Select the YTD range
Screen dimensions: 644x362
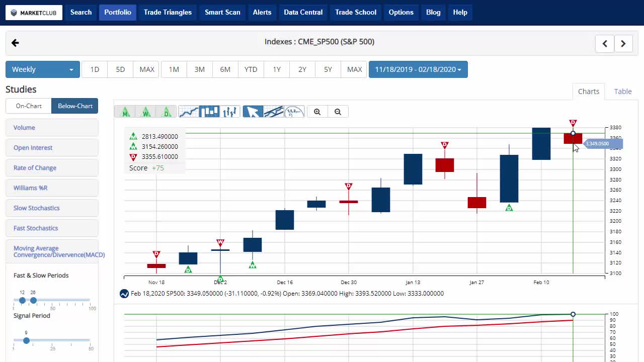[x=251, y=69]
